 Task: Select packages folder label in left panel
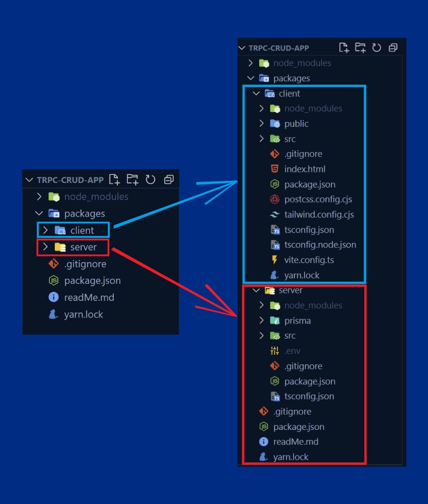[x=85, y=213]
